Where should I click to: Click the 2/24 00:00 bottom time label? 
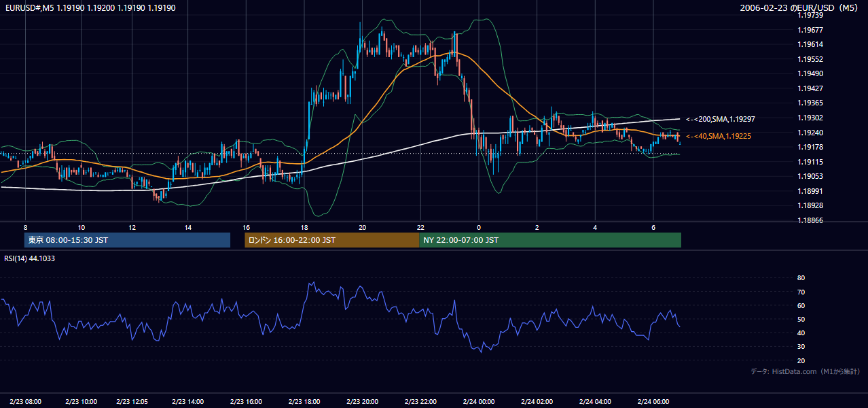click(479, 401)
